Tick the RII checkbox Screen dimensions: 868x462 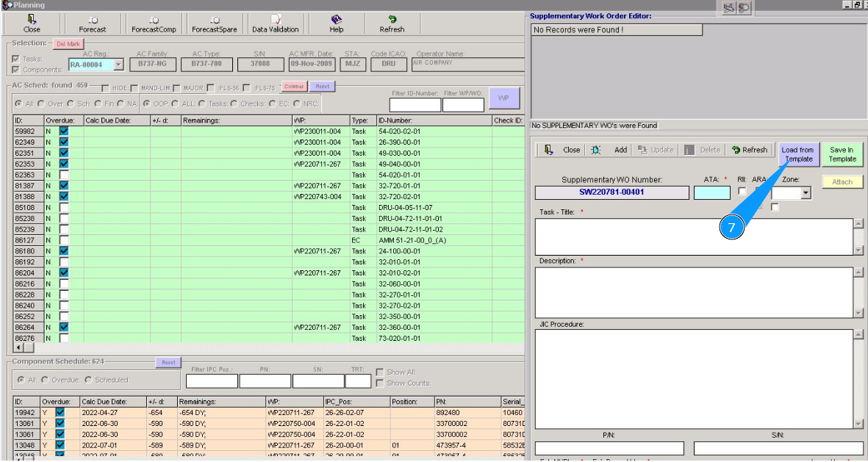742,191
